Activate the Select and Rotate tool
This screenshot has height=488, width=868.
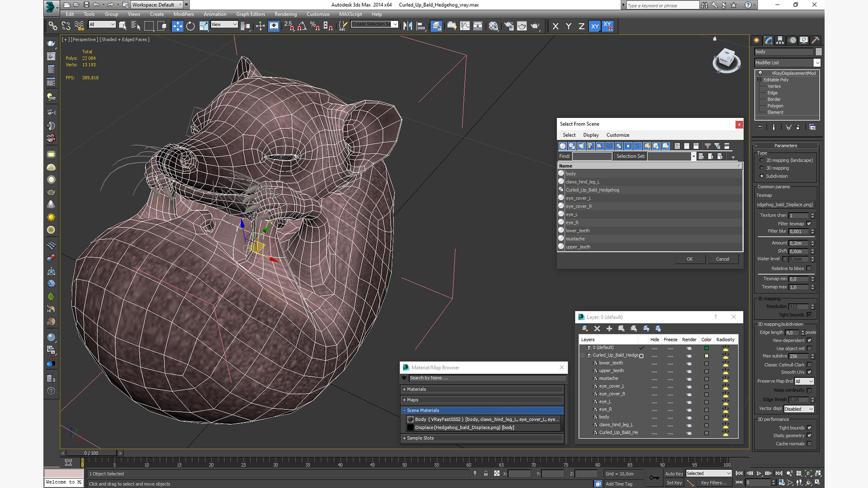tap(190, 26)
